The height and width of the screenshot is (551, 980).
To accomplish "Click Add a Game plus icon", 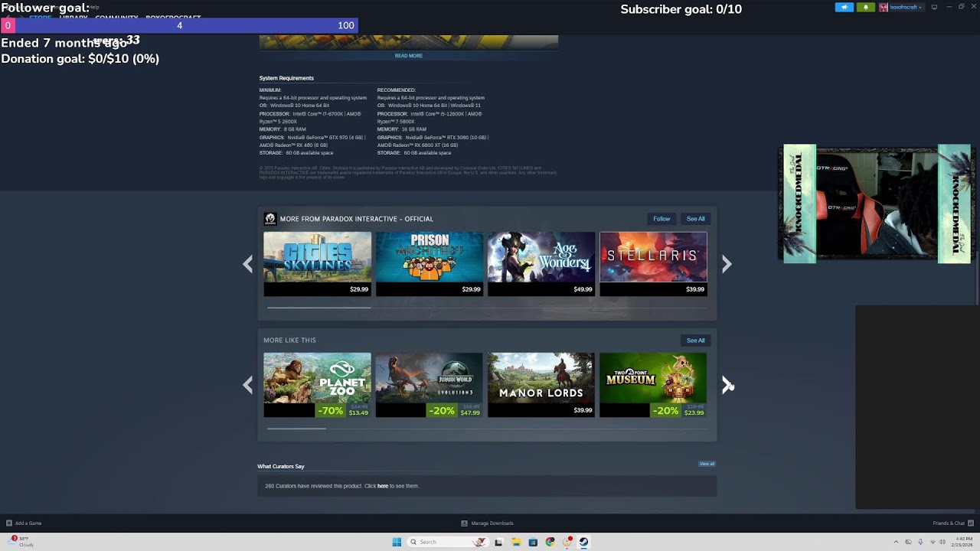I will pos(9,523).
